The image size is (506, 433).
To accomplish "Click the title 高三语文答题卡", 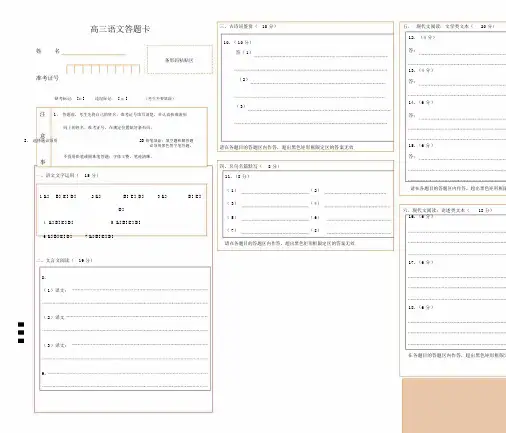I will (120, 29).
